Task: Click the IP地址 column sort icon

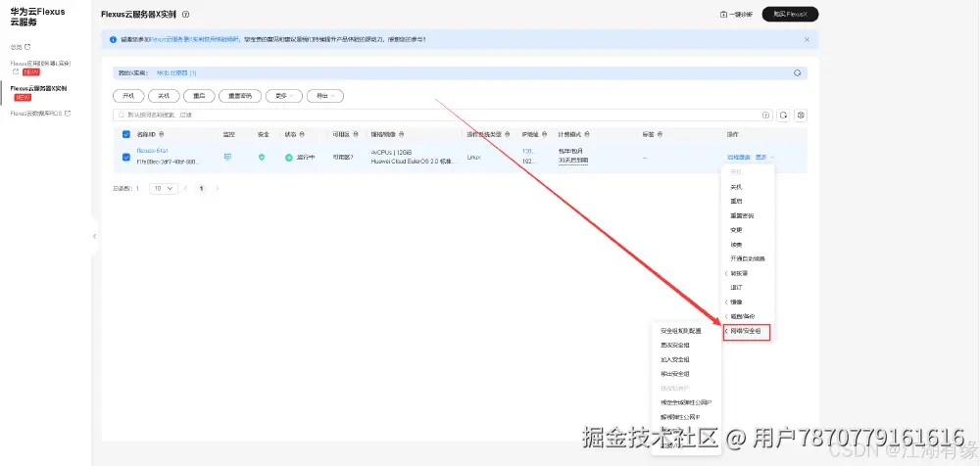Action: 543,134
